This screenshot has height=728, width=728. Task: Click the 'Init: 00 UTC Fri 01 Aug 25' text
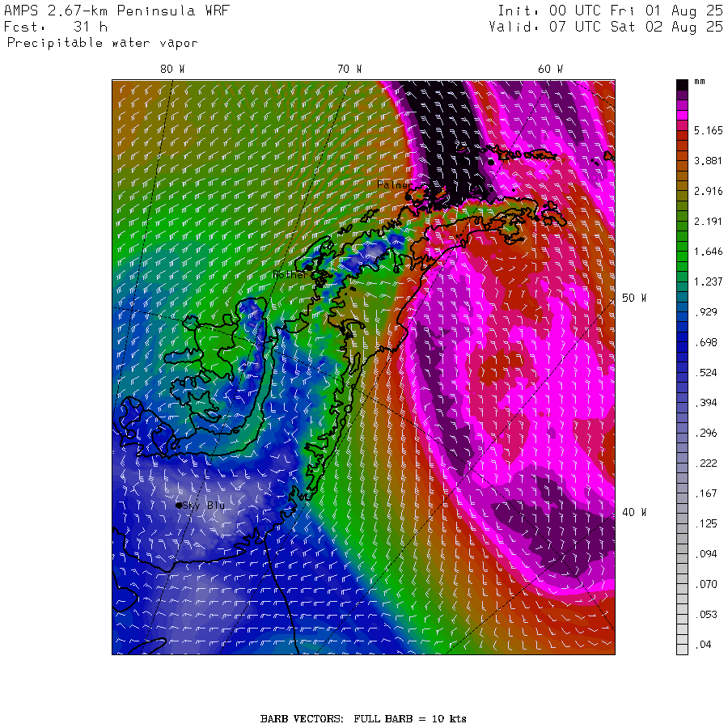point(610,11)
